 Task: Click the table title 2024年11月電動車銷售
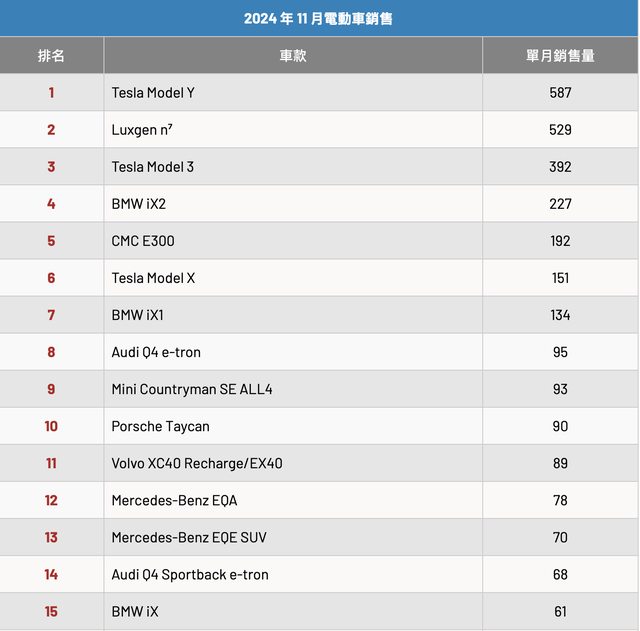(318, 18)
